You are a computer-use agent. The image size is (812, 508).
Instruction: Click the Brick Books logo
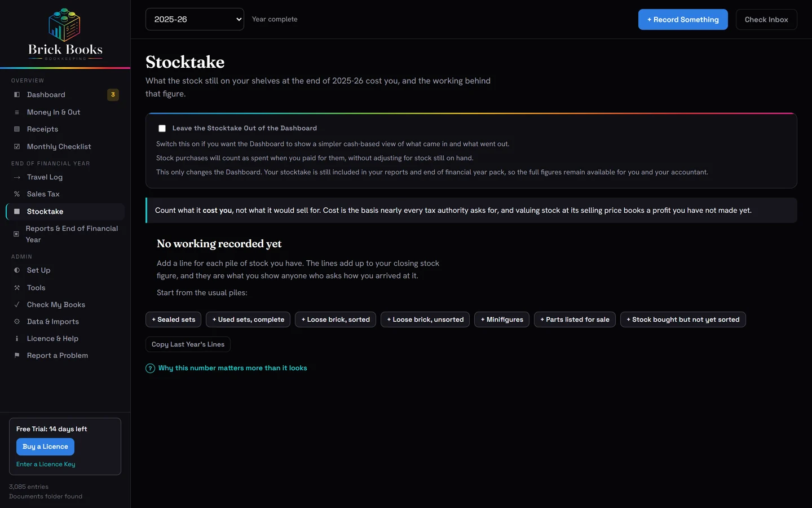[x=65, y=34]
